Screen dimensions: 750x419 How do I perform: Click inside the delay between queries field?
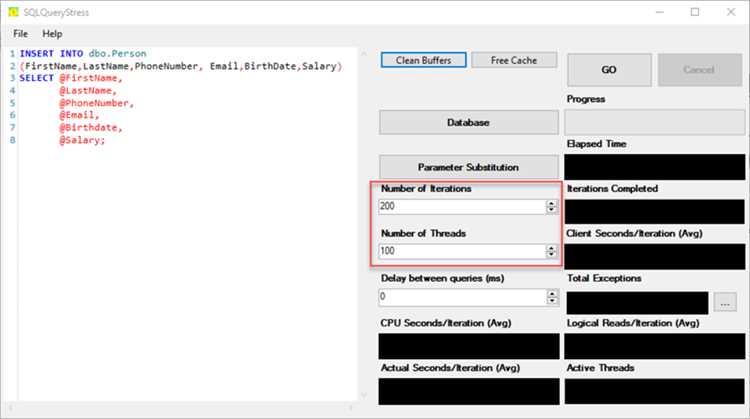pos(463,297)
